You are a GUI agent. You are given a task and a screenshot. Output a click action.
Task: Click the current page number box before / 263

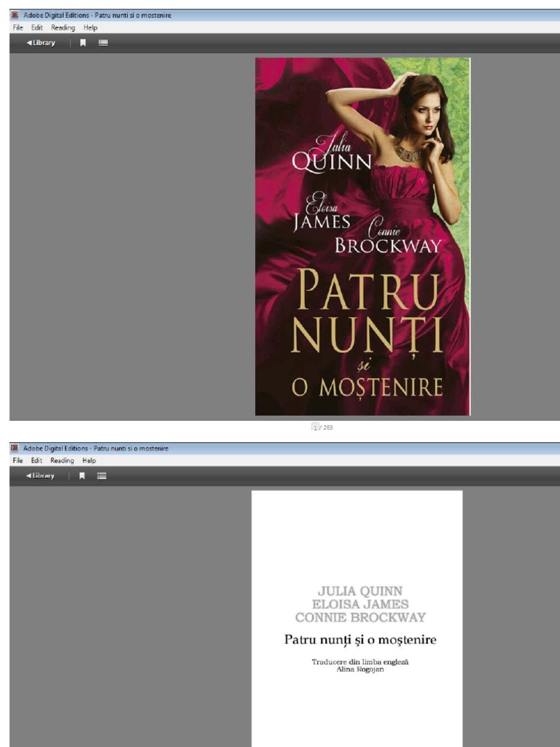[315, 427]
